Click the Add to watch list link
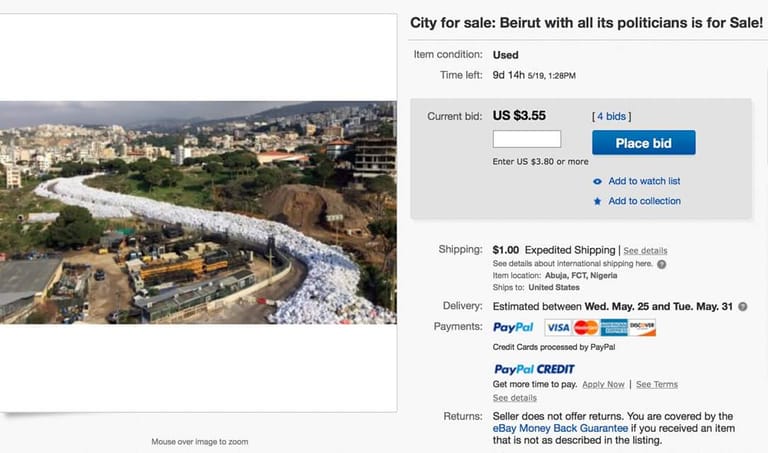 click(x=644, y=182)
